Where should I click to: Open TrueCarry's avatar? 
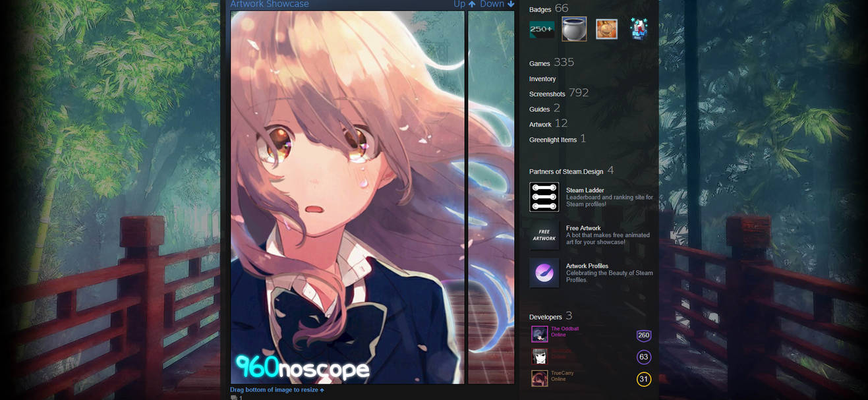pyautogui.click(x=540, y=378)
